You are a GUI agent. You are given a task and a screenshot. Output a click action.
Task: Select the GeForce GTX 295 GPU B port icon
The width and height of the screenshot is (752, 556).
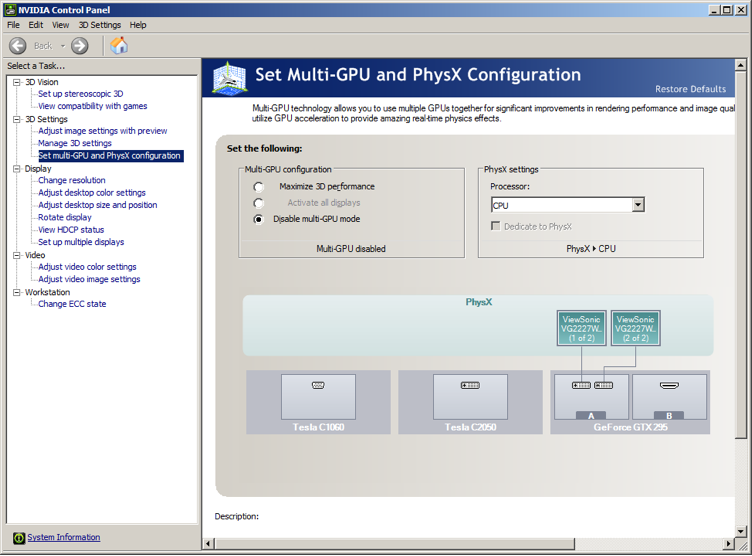click(x=669, y=385)
